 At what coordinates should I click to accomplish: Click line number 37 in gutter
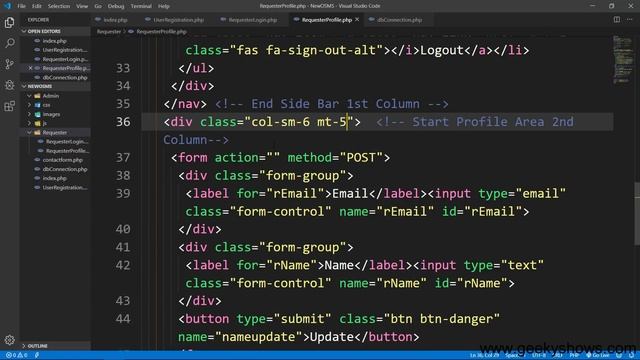[122, 158]
